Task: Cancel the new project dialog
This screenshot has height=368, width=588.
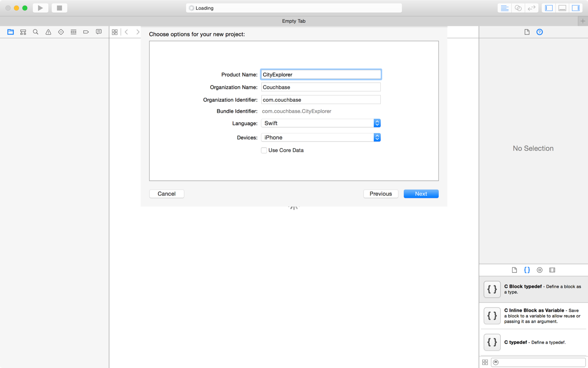Action: (x=166, y=194)
